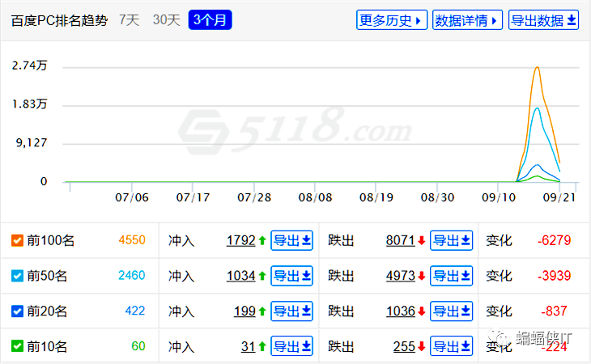Click the 9,127 axis label
The height and width of the screenshot is (364, 591).
pos(32,142)
